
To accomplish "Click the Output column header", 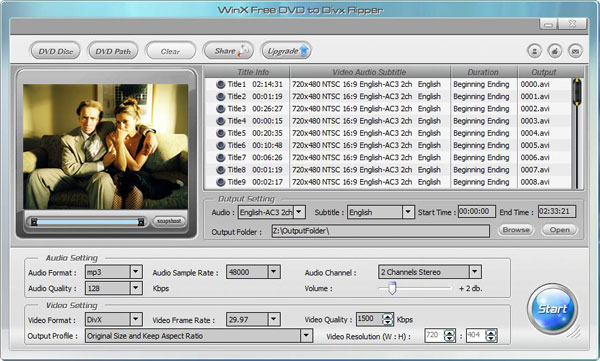I will click(x=544, y=72).
